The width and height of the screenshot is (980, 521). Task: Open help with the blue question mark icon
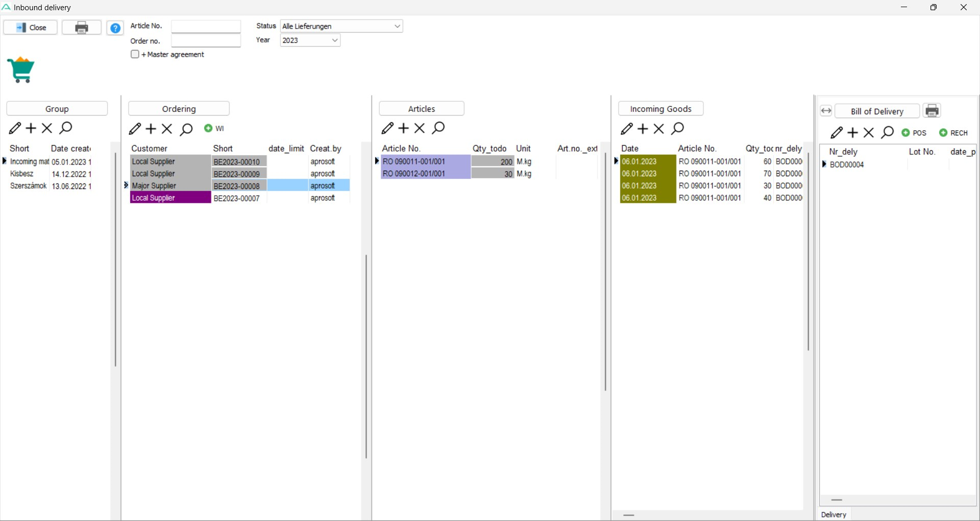[115, 28]
